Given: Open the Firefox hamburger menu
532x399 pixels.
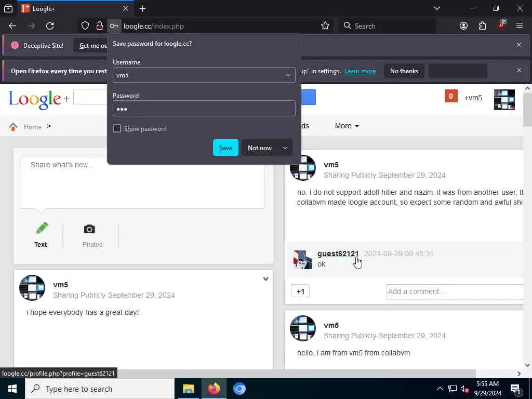Looking at the screenshot, I should pos(520,26).
